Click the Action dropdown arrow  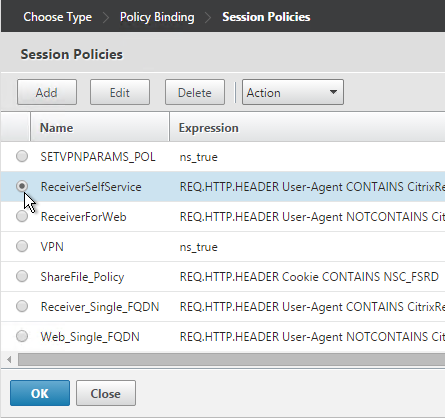tap(333, 92)
